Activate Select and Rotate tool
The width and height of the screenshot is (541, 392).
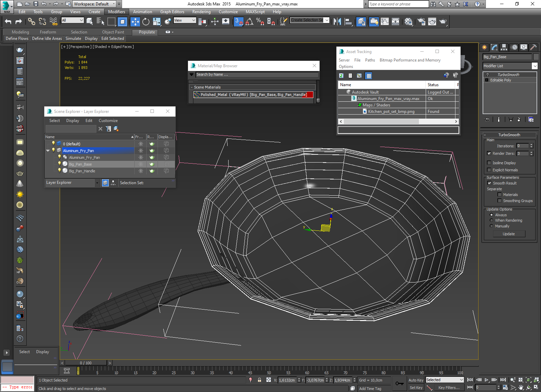(x=146, y=22)
